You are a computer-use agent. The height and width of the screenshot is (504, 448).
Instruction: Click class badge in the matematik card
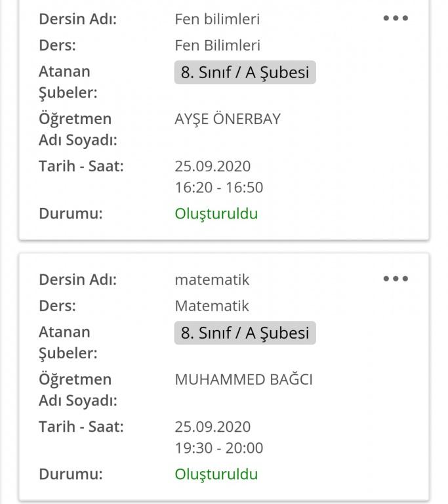point(245,333)
